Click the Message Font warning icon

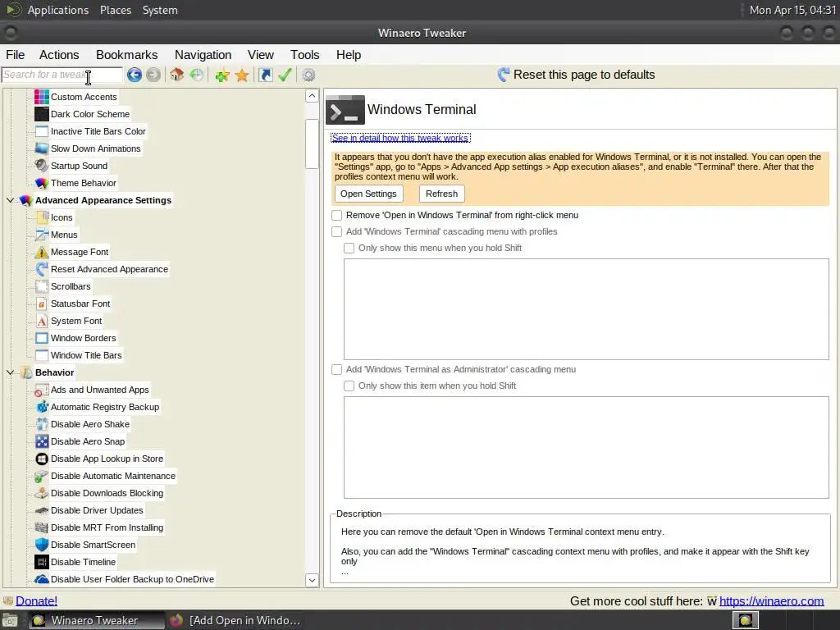click(x=42, y=252)
